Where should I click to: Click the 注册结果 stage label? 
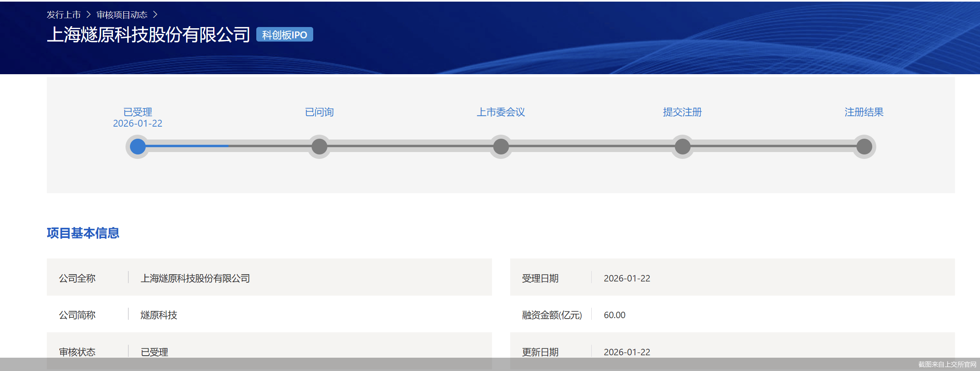coord(864,112)
